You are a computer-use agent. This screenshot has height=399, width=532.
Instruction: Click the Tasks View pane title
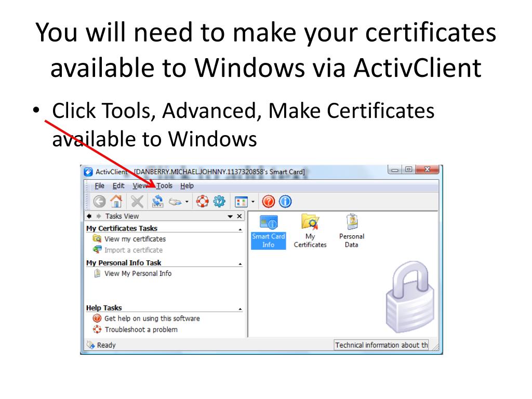coord(122,216)
